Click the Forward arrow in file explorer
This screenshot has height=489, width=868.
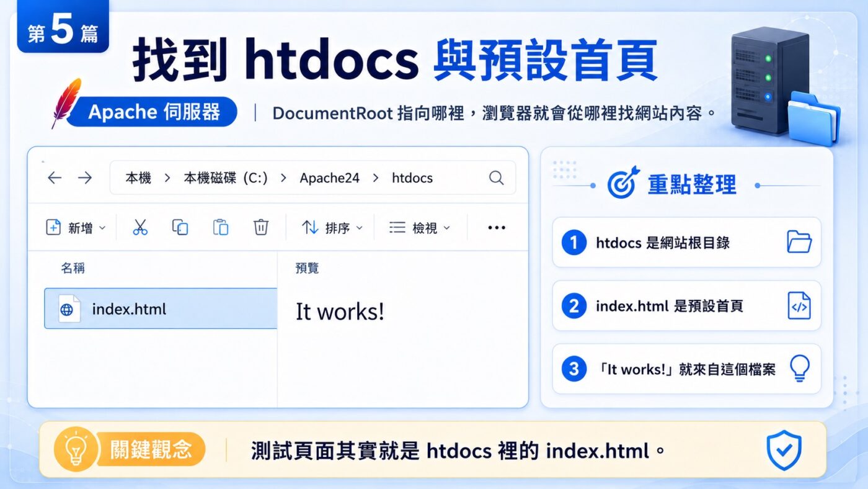point(85,178)
